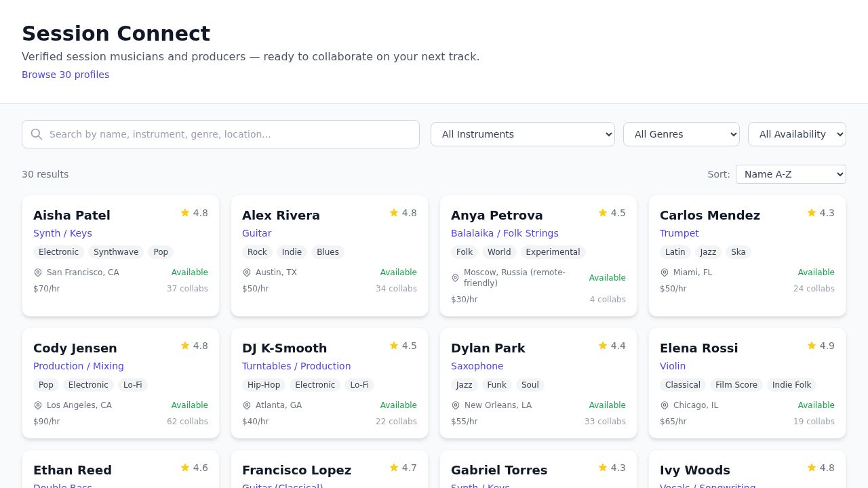Open Aisha Patel's profile name

[x=72, y=215]
